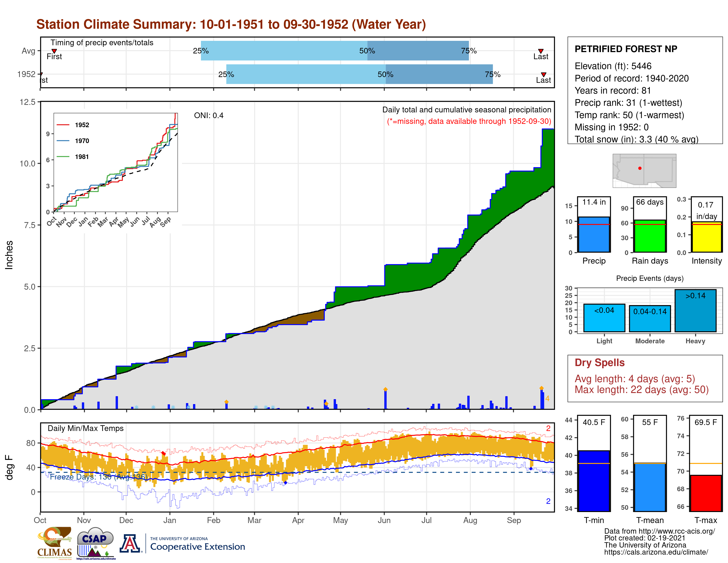Click the red missing-data note text
This screenshot has height=563, width=728.
click(469, 121)
